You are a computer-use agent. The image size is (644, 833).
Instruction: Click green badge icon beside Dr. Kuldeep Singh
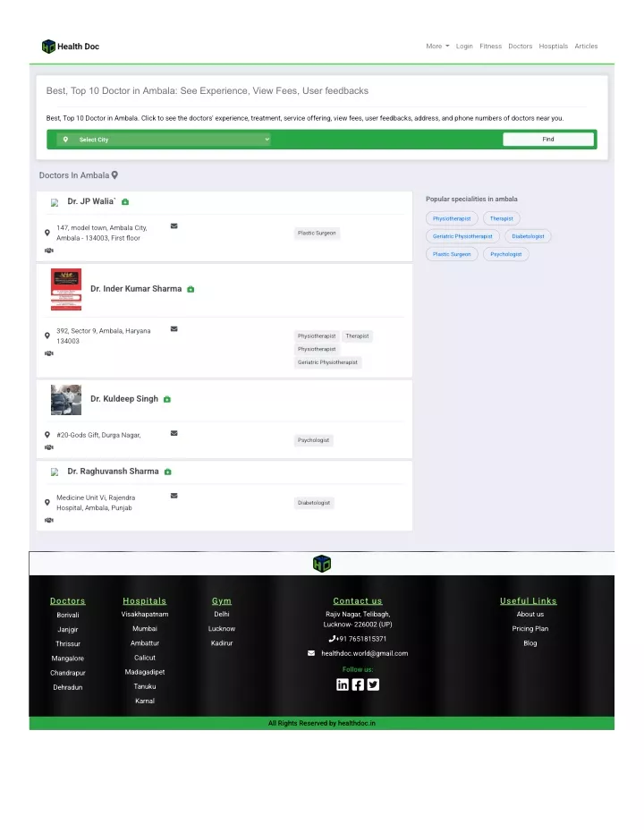tap(167, 399)
